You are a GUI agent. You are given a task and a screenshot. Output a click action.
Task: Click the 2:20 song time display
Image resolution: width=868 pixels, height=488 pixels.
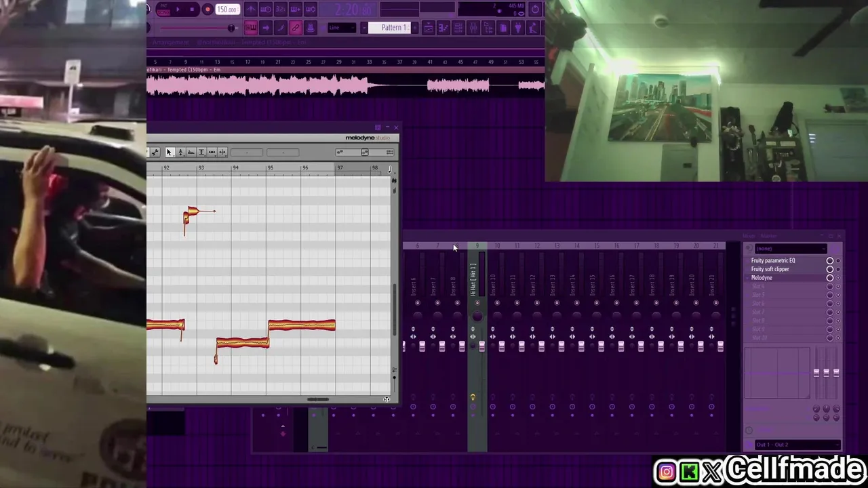click(348, 9)
